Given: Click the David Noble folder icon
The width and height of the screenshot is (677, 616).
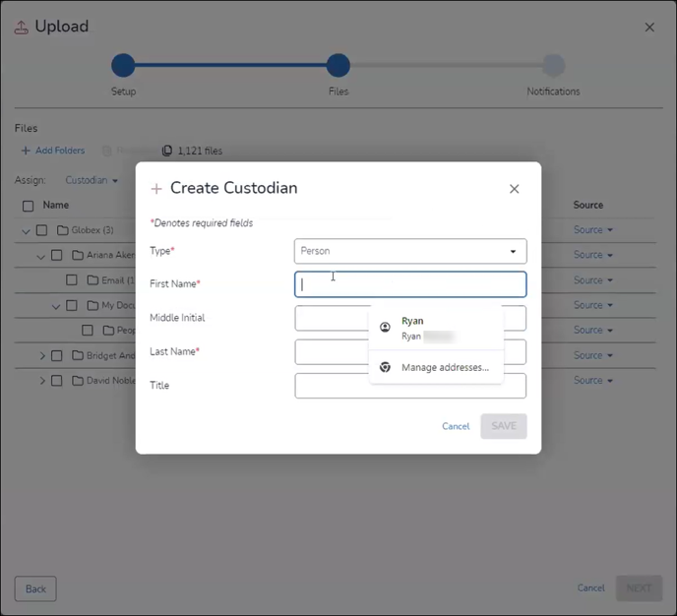Looking at the screenshot, I should click(77, 381).
